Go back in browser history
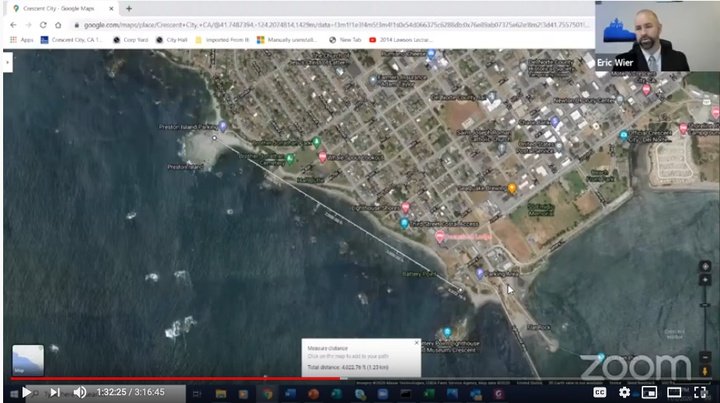The height and width of the screenshot is (403, 720). pyautogui.click(x=13, y=25)
